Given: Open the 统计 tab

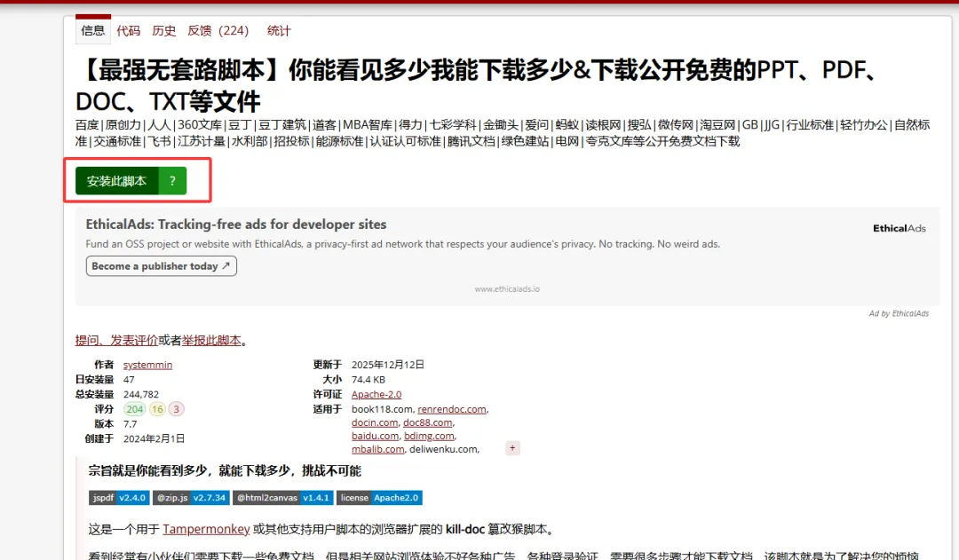Looking at the screenshot, I should pos(279,30).
